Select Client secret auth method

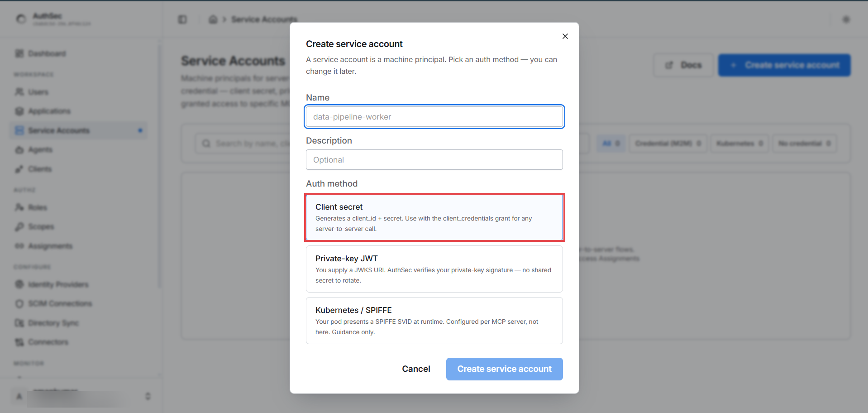coord(434,217)
